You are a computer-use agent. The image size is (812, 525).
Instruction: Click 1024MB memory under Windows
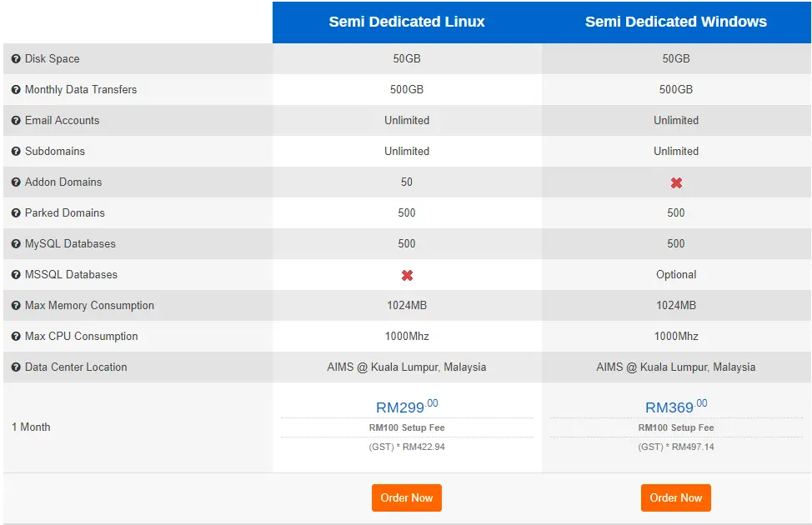point(676,306)
